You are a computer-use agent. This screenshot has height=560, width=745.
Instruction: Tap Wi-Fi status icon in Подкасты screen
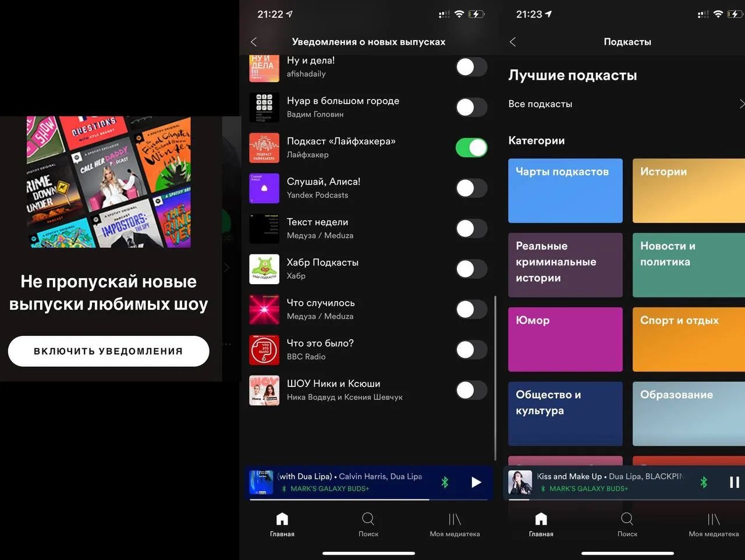(718, 14)
